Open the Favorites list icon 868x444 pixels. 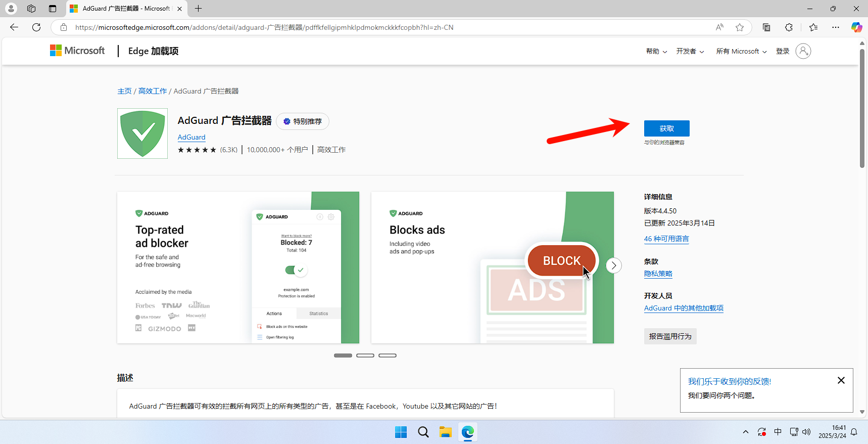(x=813, y=27)
